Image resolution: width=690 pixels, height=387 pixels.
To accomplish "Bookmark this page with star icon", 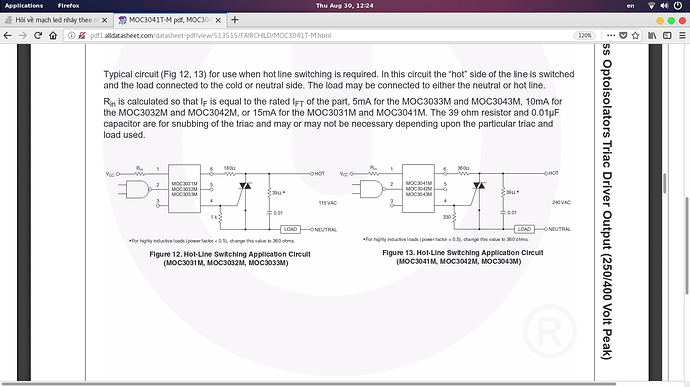I will [x=635, y=36].
